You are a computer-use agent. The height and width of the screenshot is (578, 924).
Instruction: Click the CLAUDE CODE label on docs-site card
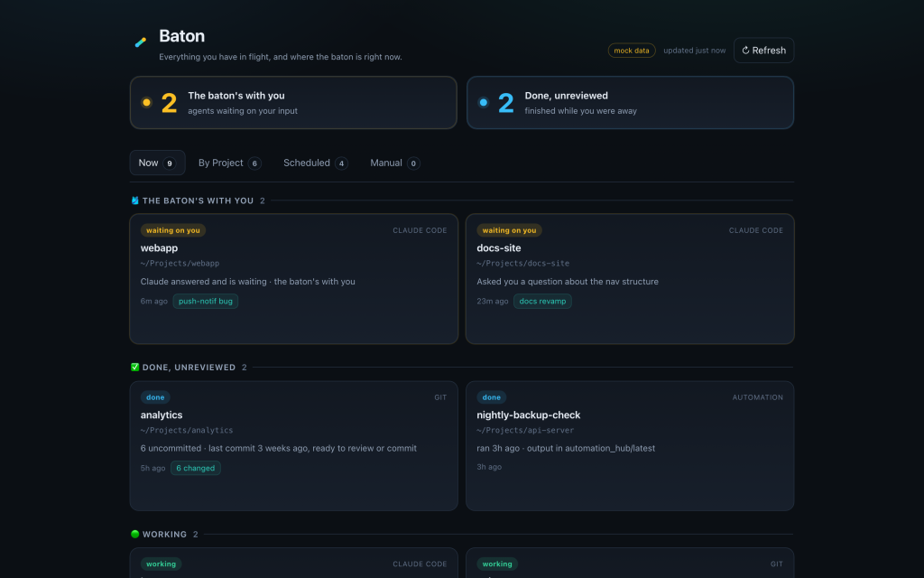tap(756, 230)
